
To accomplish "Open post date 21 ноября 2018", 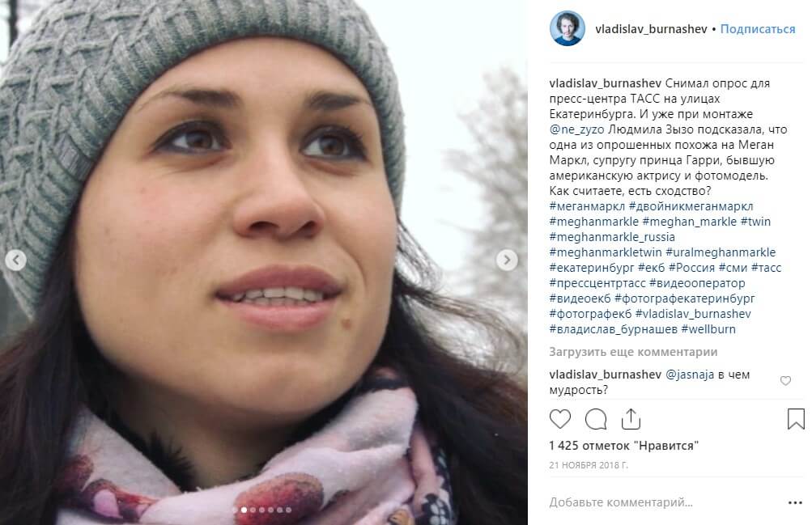I will 589,465.
